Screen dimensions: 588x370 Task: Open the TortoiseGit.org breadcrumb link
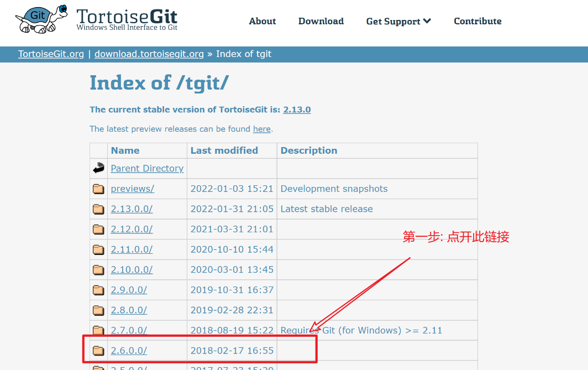51,54
